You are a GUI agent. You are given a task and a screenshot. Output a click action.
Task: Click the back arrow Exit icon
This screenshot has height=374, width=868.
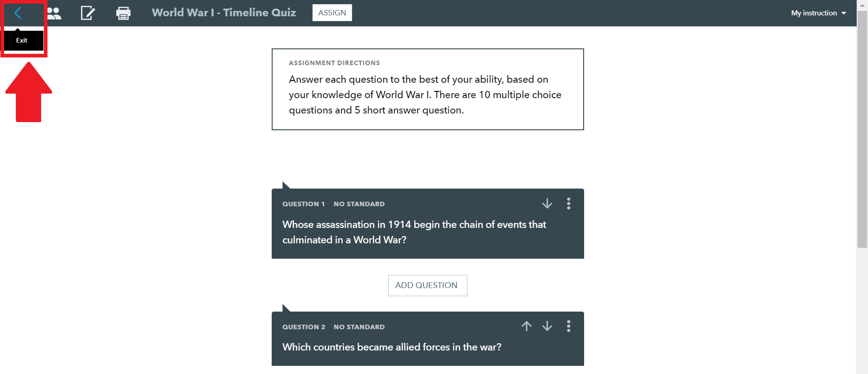point(18,13)
